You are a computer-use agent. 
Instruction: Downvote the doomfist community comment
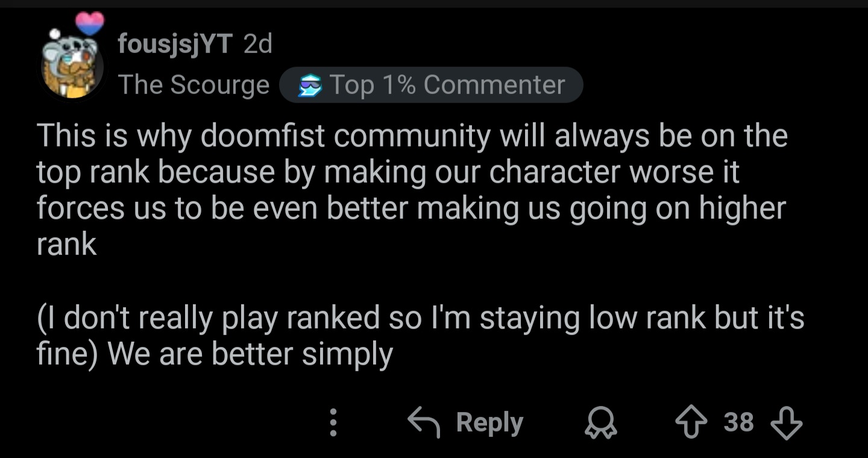[x=787, y=422]
